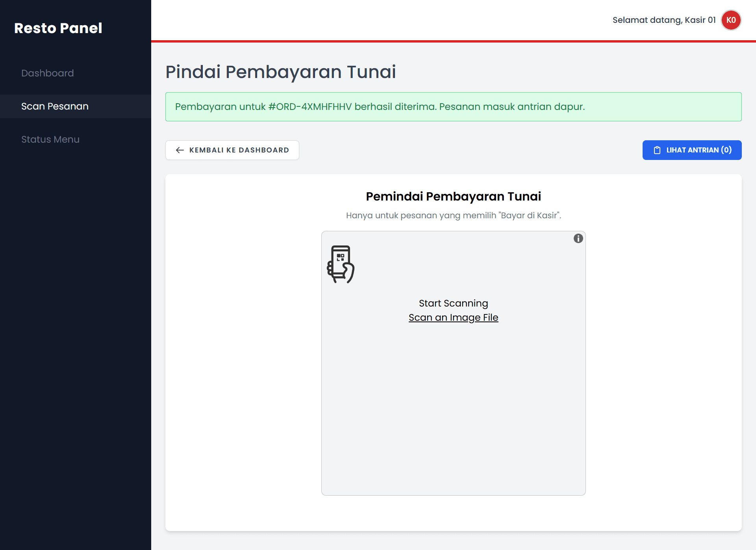The width and height of the screenshot is (756, 550).
Task: Click the scanner preview drop area
Action: tap(453, 414)
